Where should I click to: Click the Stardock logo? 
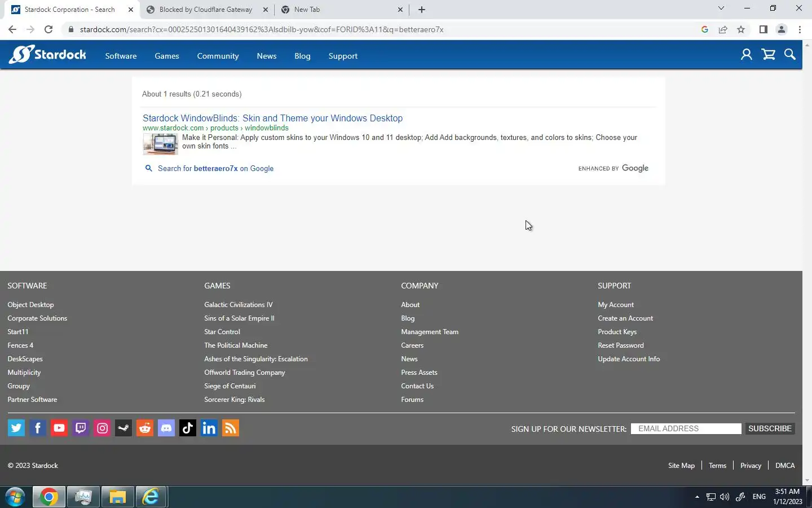(x=47, y=54)
